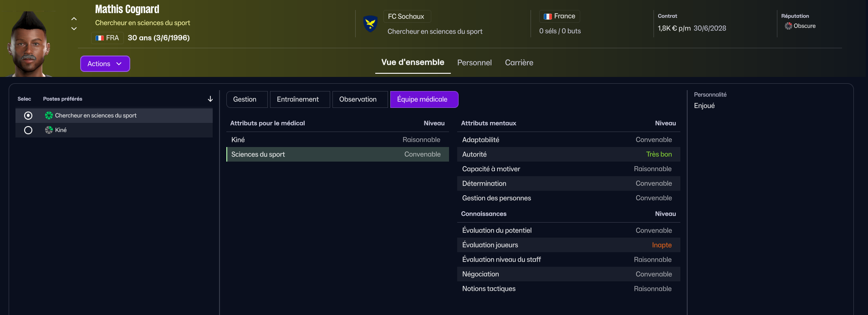Switch to the Personnel tab
The width and height of the screenshot is (868, 315).
pyautogui.click(x=474, y=63)
